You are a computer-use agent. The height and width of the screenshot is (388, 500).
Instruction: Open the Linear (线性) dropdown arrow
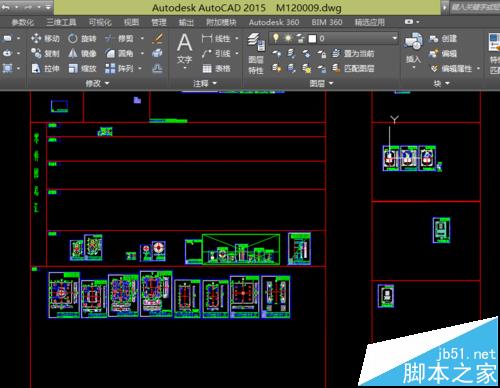(237, 38)
